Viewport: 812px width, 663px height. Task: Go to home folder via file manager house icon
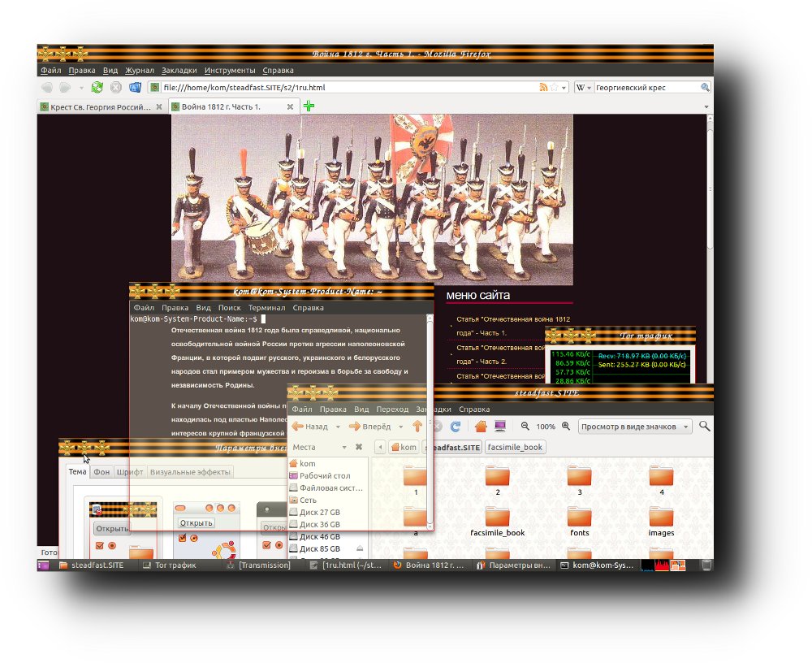point(481,426)
